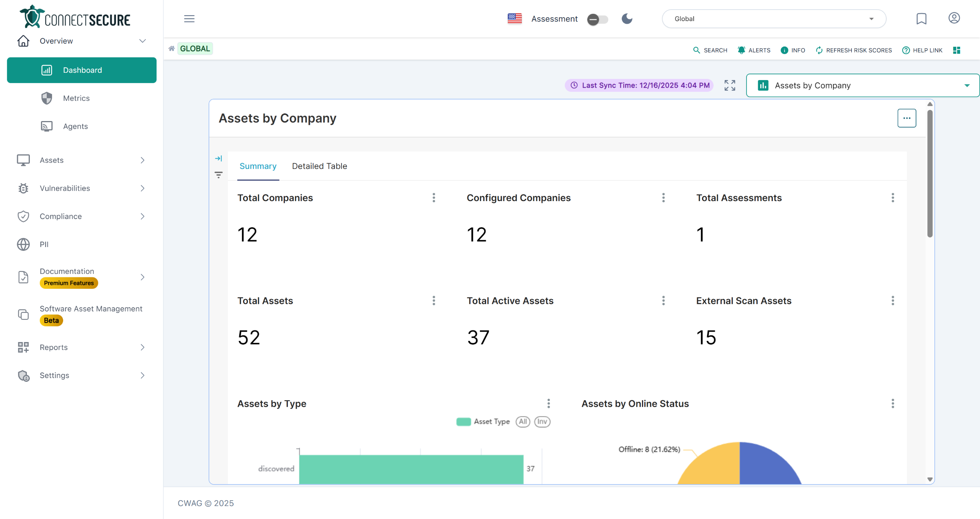This screenshot has width=980, height=519.
Task: Click the Asset Type green legend swatch
Action: click(x=463, y=422)
